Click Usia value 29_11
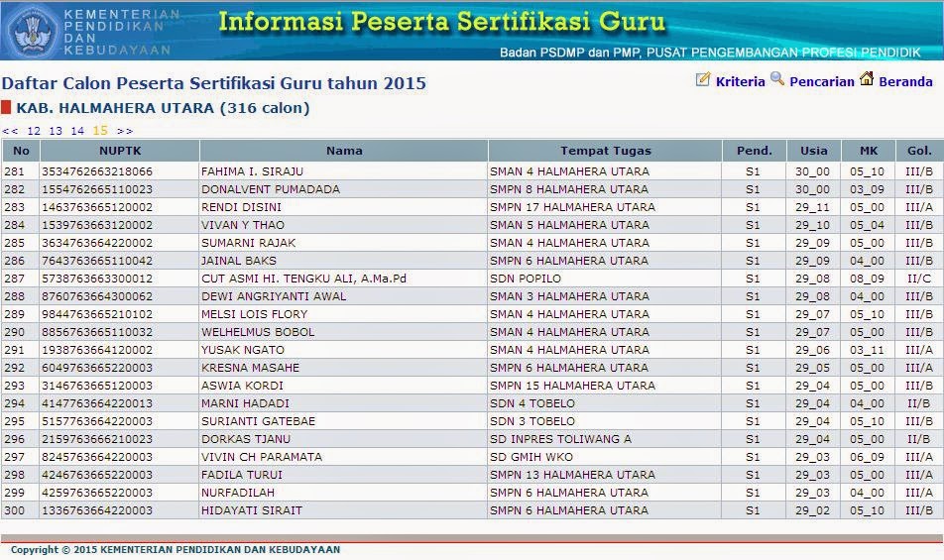Image resolution: width=944 pixels, height=560 pixels. pyautogui.click(x=812, y=207)
